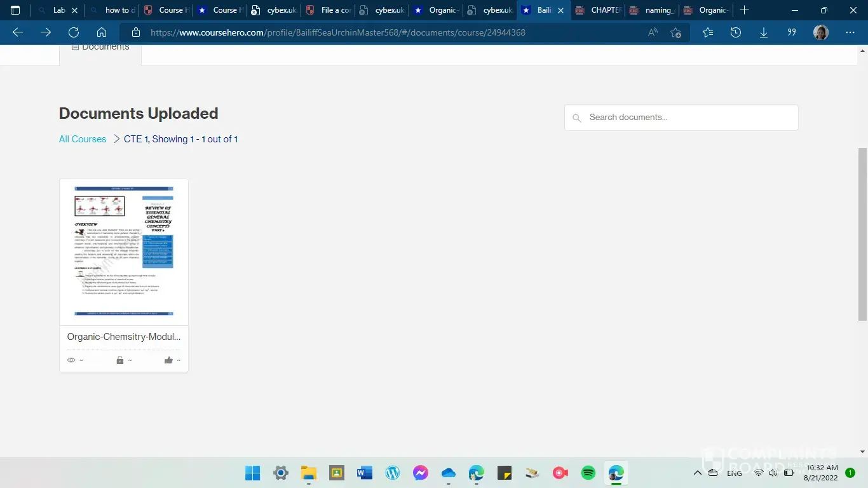View site information lock icon
The image size is (868, 488).
point(135,32)
